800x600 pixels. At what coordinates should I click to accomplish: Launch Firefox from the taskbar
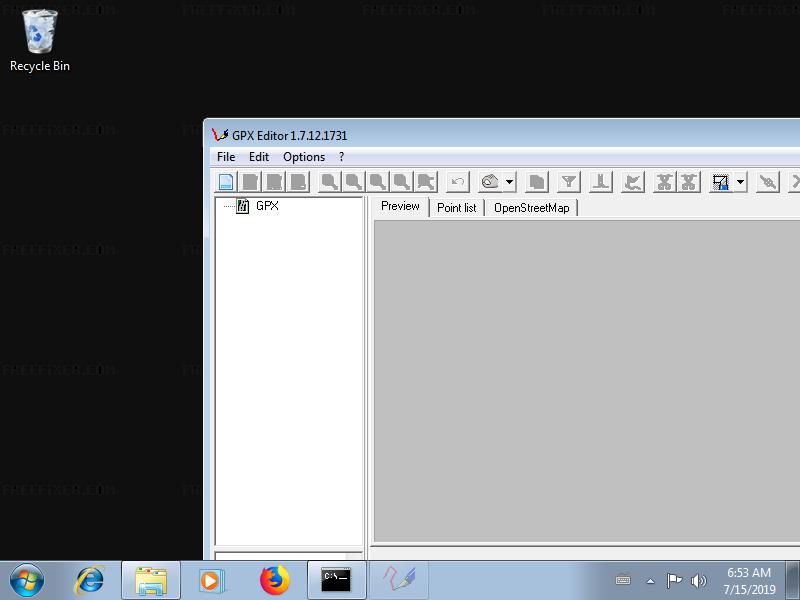pos(274,580)
